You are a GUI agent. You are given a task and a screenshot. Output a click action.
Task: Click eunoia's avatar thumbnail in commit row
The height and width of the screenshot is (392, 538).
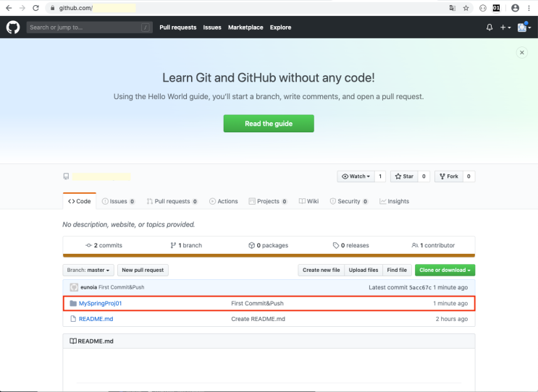click(74, 287)
